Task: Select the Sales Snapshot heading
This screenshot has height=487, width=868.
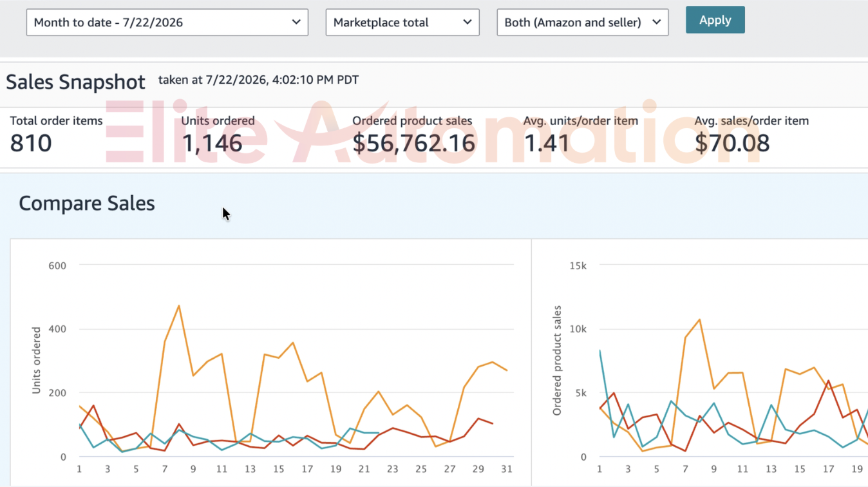Action: [x=75, y=82]
